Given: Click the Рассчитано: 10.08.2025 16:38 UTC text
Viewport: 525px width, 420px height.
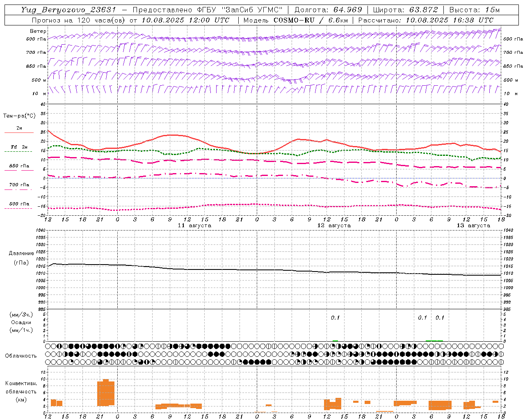Looking at the screenshot, I should pos(426,20).
